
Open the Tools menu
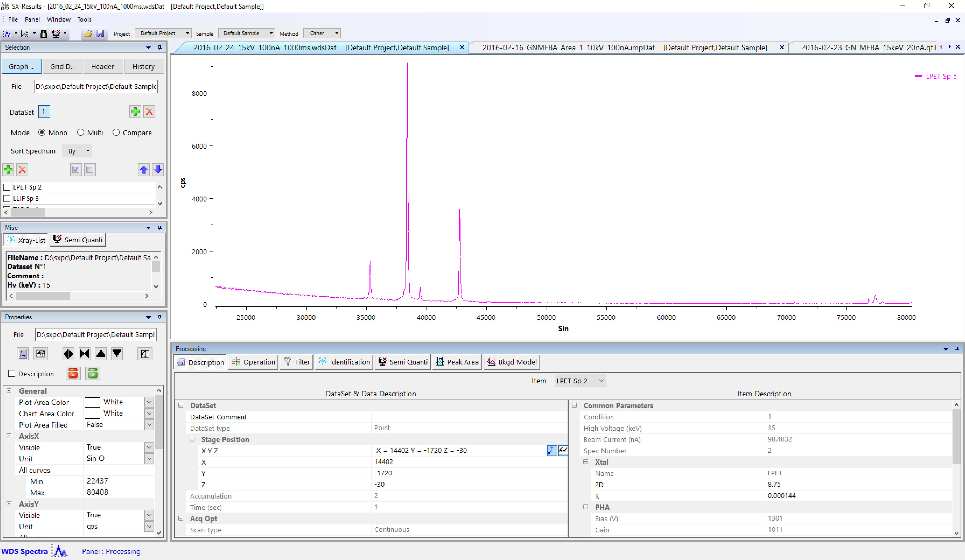tap(84, 19)
